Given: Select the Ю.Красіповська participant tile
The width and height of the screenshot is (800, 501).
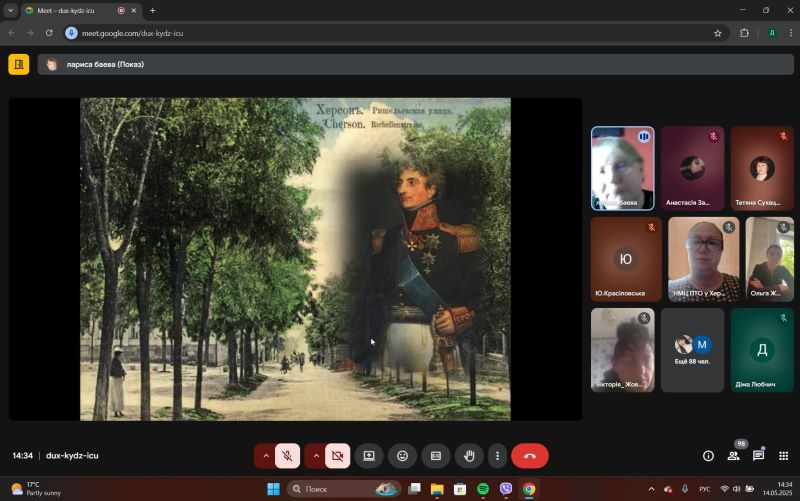Looking at the screenshot, I should [x=626, y=259].
